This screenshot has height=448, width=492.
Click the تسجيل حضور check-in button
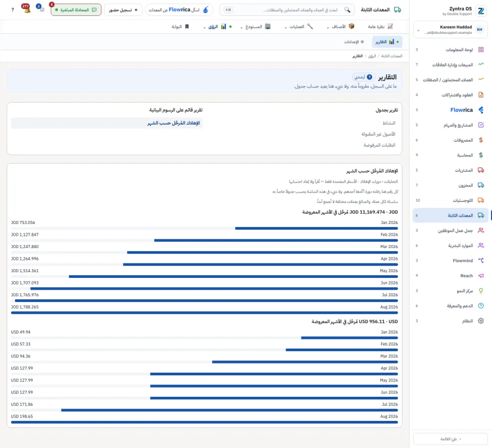tap(123, 10)
